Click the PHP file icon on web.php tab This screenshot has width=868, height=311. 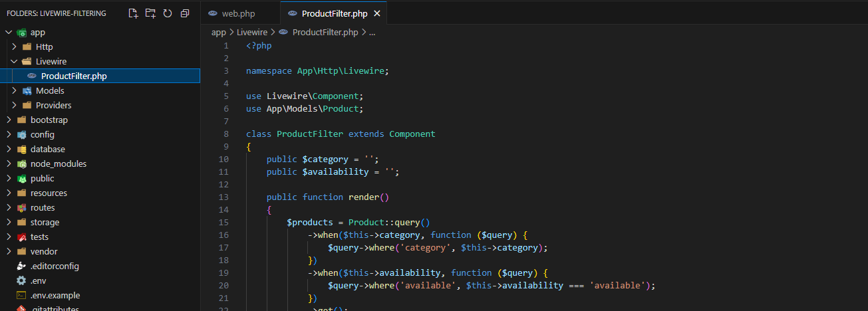pos(213,14)
